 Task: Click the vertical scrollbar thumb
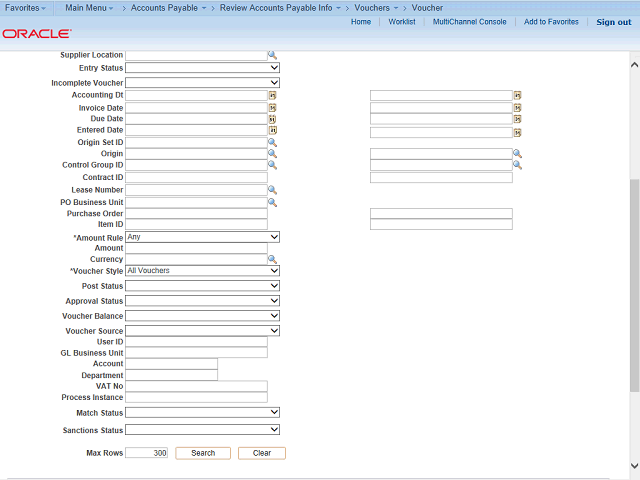tap(634, 285)
